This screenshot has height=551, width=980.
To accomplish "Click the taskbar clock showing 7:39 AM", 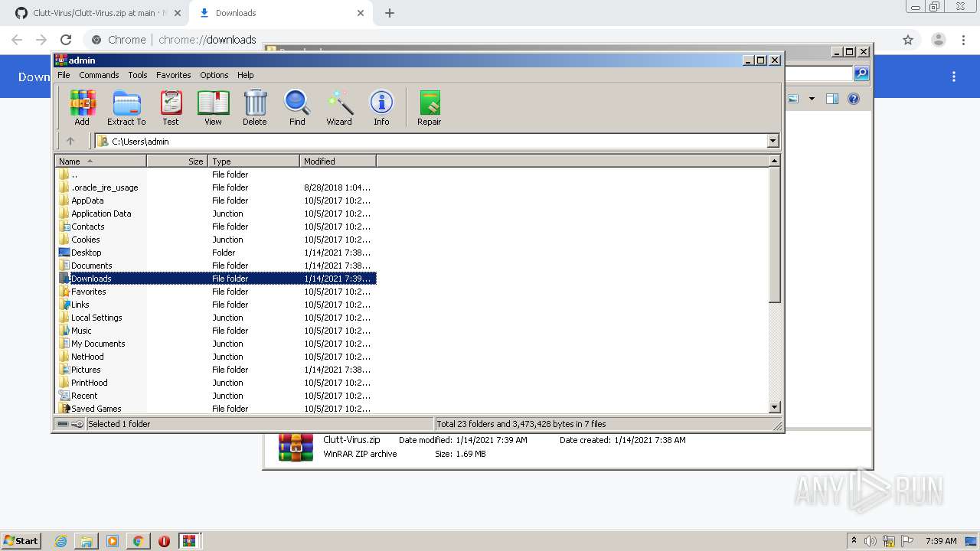I will click(940, 541).
